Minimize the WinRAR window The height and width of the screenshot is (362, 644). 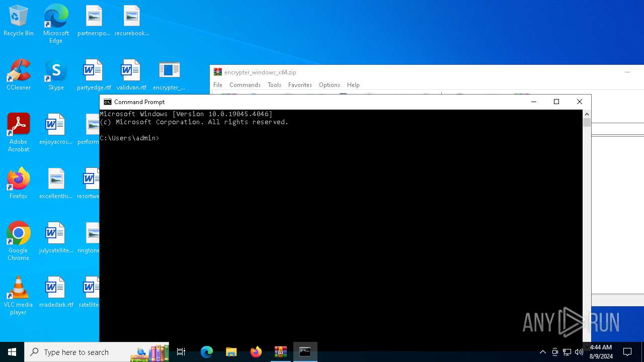627,72
